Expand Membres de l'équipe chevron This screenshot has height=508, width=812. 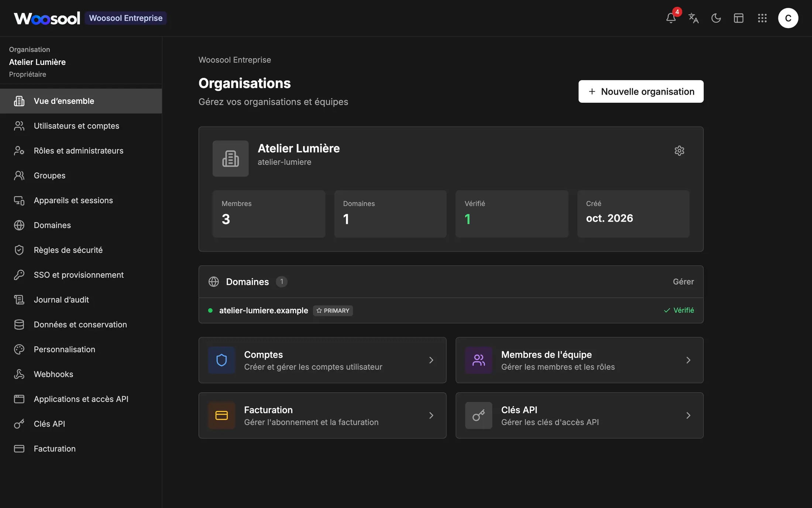[x=688, y=360]
